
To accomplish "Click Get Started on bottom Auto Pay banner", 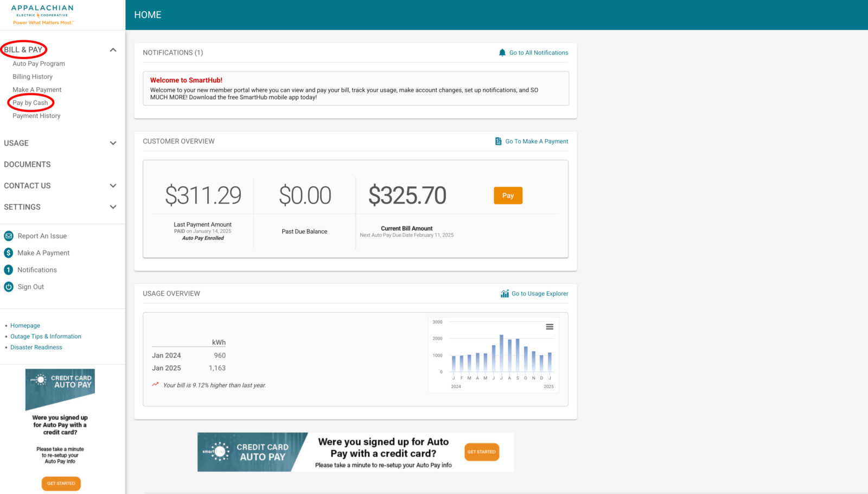I will pyautogui.click(x=481, y=452).
